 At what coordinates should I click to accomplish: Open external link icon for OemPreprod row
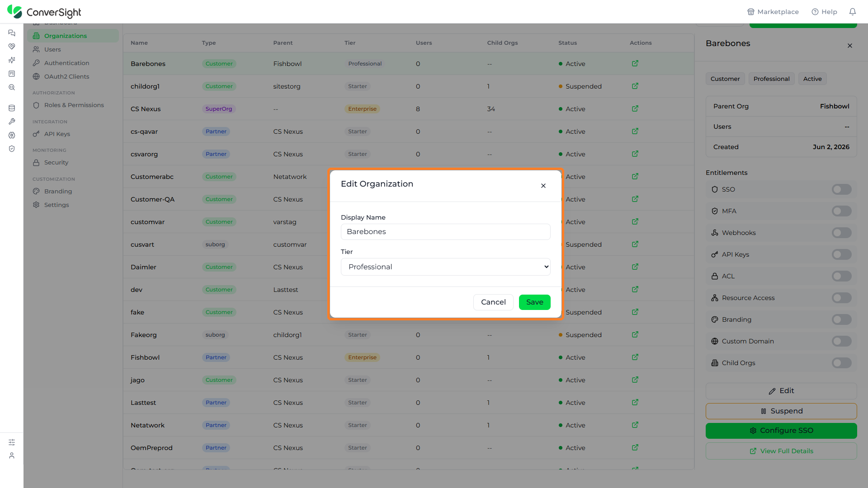[x=635, y=447]
